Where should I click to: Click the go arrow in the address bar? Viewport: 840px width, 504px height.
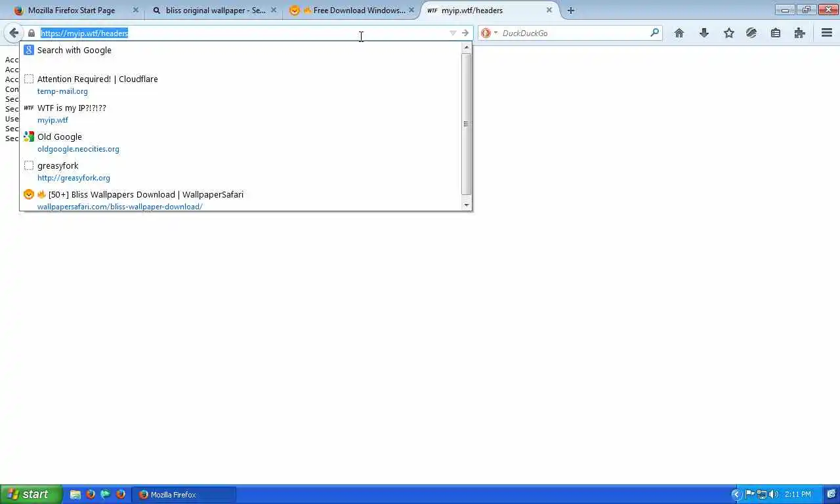click(465, 33)
